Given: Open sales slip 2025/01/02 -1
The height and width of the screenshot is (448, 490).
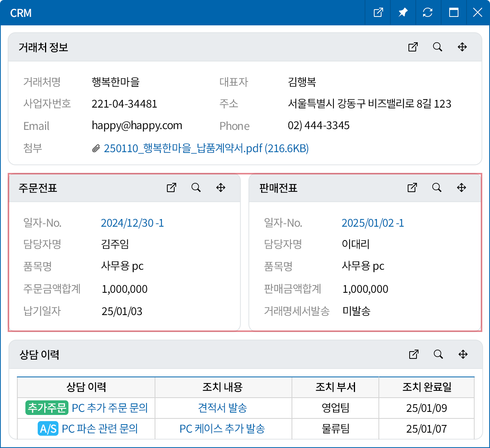Looking at the screenshot, I should point(373,223).
